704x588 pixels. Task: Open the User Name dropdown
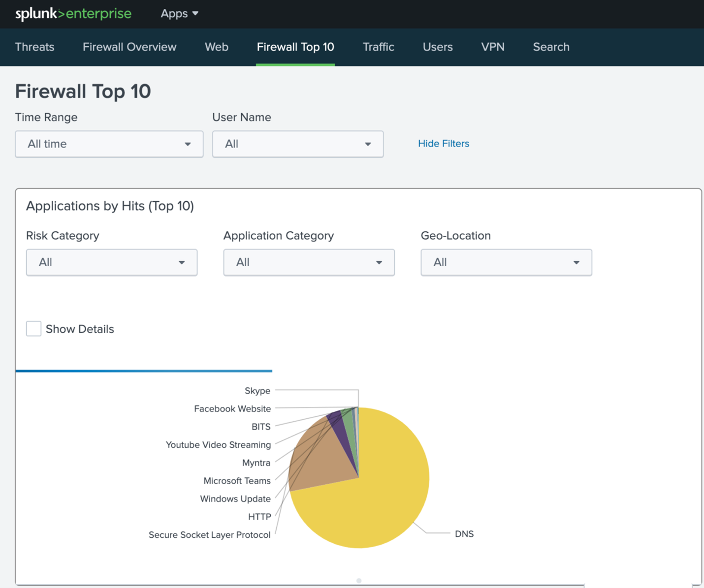(298, 144)
